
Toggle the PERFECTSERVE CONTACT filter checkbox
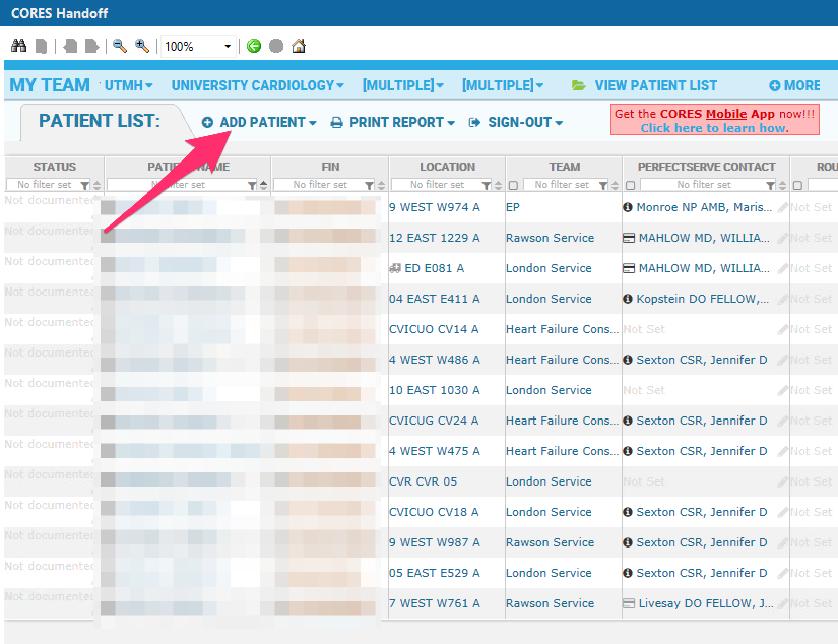pos(630,185)
